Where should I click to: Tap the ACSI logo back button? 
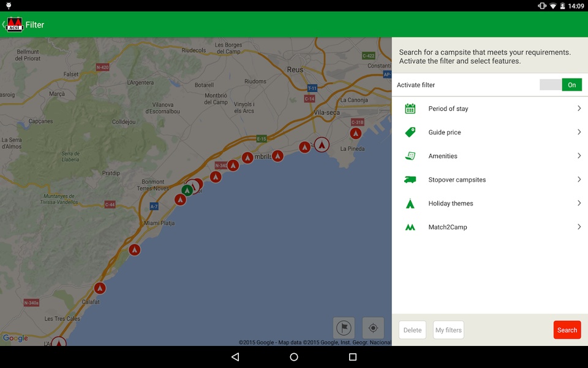pyautogui.click(x=13, y=25)
